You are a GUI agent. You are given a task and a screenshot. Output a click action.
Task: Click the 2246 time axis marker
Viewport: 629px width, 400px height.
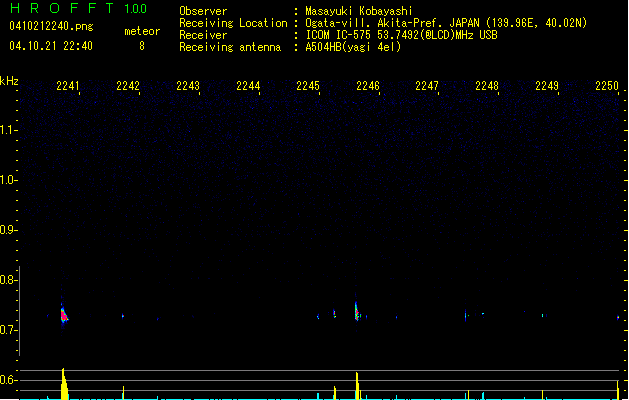tap(367, 86)
